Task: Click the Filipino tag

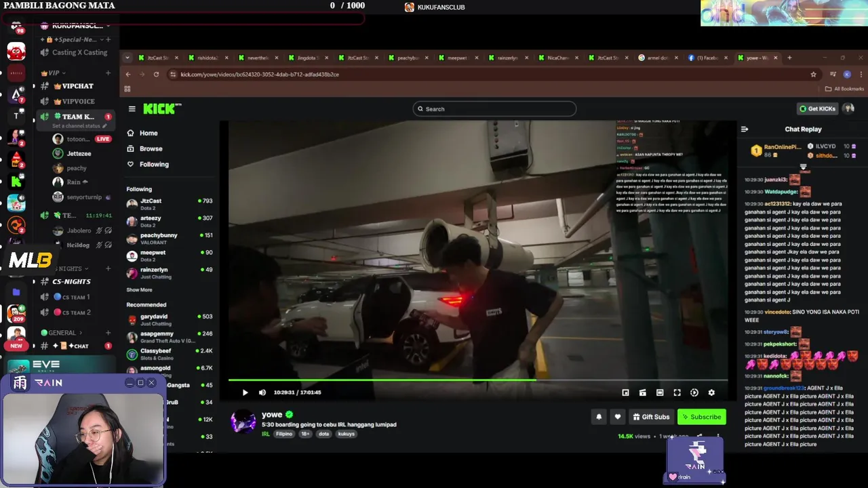Action: [x=284, y=434]
